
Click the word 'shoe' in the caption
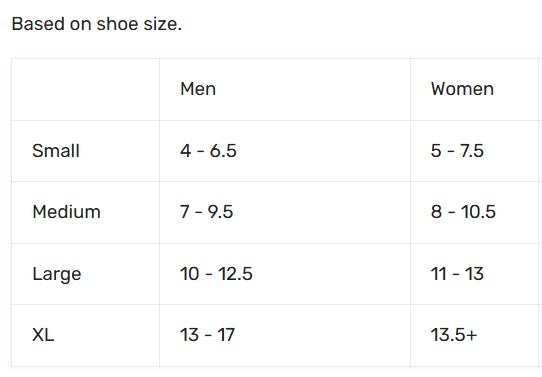[x=117, y=24]
